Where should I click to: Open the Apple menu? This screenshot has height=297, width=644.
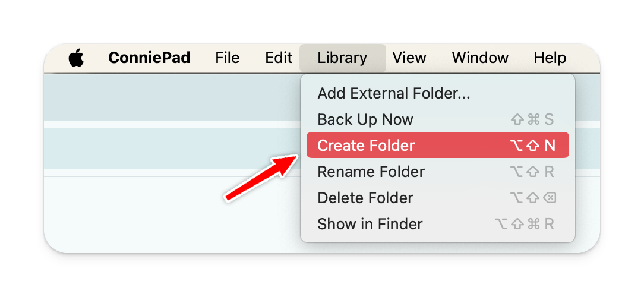click(x=77, y=58)
